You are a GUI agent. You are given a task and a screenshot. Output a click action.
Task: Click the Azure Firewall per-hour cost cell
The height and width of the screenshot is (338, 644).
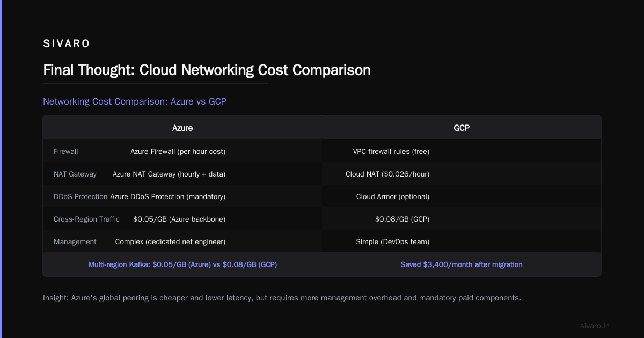tap(178, 152)
